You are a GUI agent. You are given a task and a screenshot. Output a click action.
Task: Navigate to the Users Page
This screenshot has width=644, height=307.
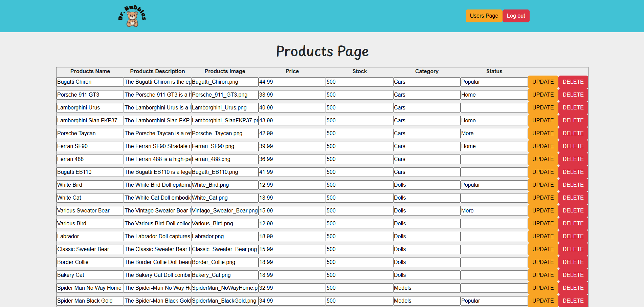click(x=484, y=16)
